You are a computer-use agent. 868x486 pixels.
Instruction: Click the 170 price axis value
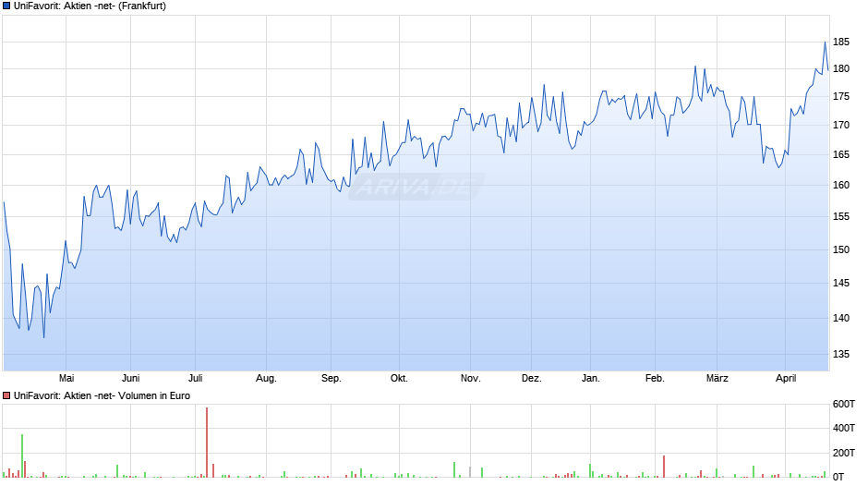click(x=841, y=126)
